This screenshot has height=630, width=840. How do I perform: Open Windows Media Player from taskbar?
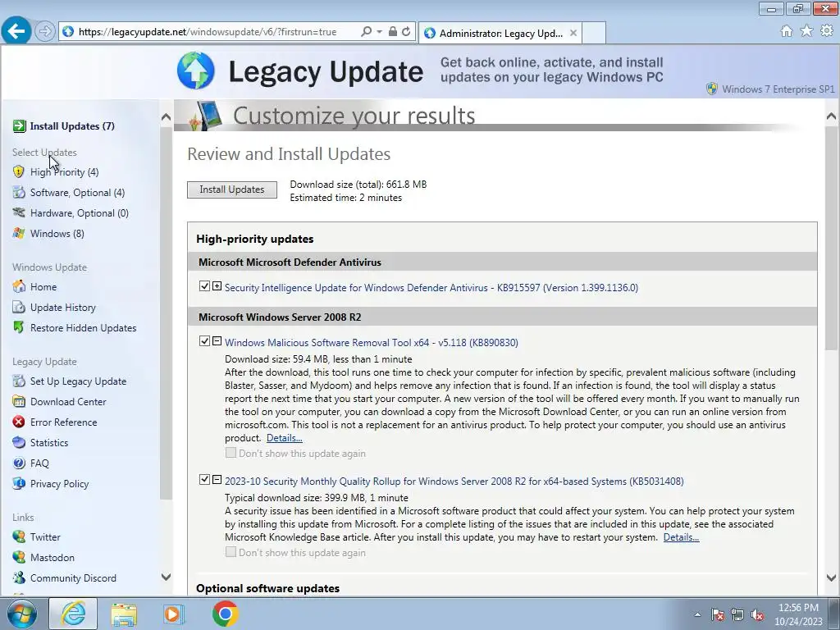tap(174, 614)
